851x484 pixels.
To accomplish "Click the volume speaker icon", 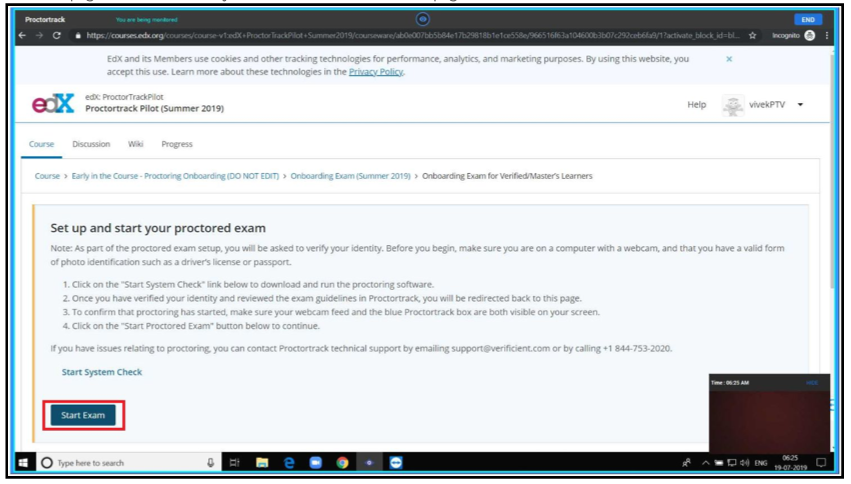I will (x=745, y=463).
